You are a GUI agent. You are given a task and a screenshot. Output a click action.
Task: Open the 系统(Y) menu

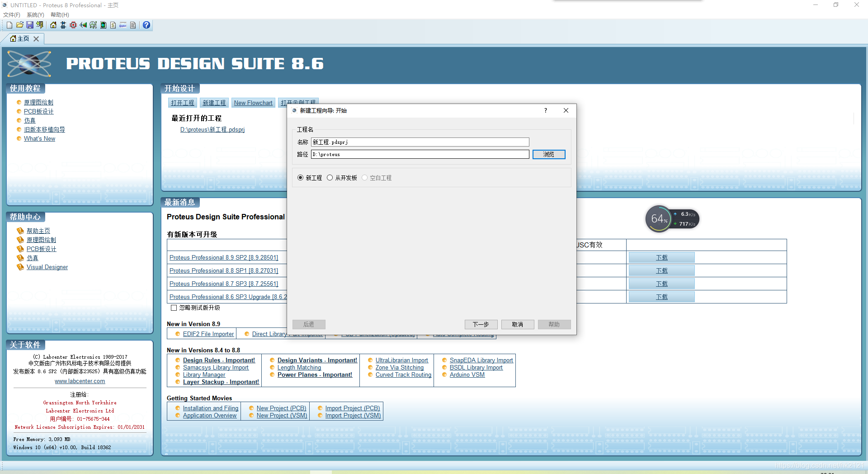[35, 15]
